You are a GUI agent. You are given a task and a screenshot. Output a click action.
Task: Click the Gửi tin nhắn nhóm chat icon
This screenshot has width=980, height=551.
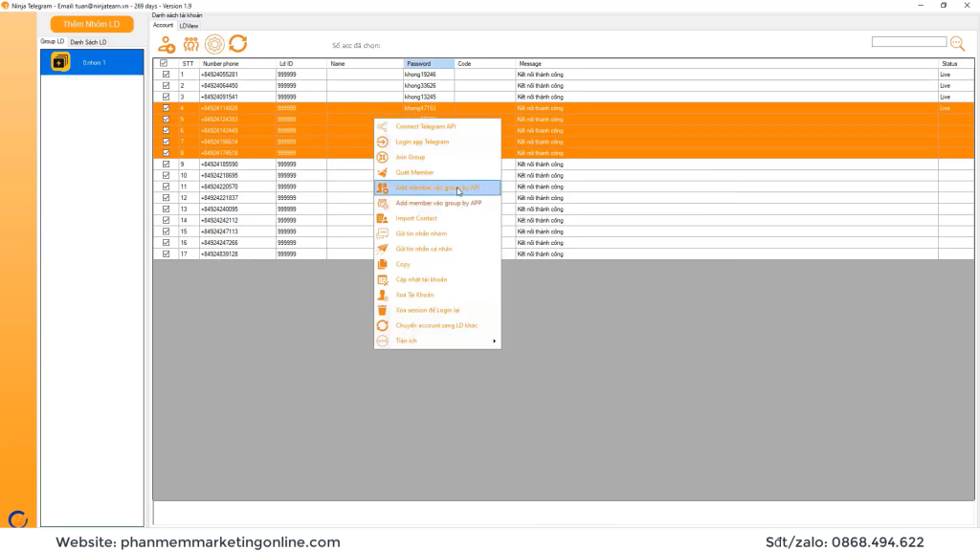pos(383,233)
